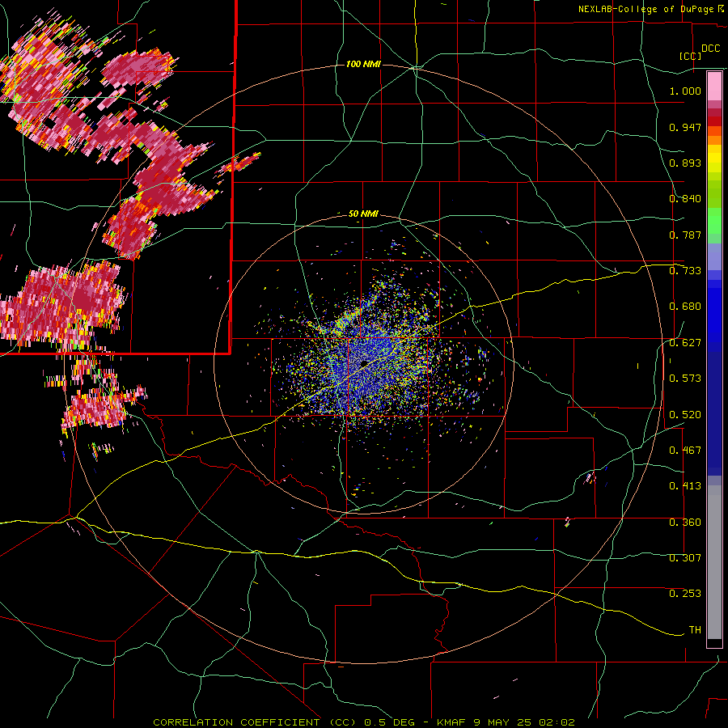Click the 0.573 scale value
The height and width of the screenshot is (728, 728).
(685, 379)
